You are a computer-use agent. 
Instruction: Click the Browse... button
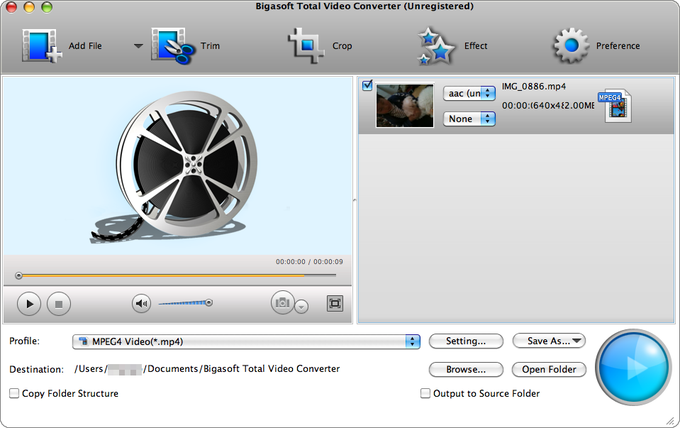pos(466,369)
